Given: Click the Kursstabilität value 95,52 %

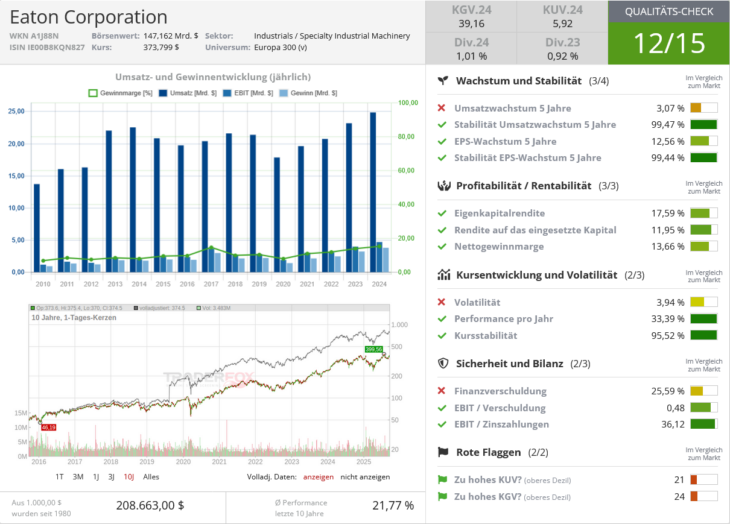Looking at the screenshot, I should (668, 335).
